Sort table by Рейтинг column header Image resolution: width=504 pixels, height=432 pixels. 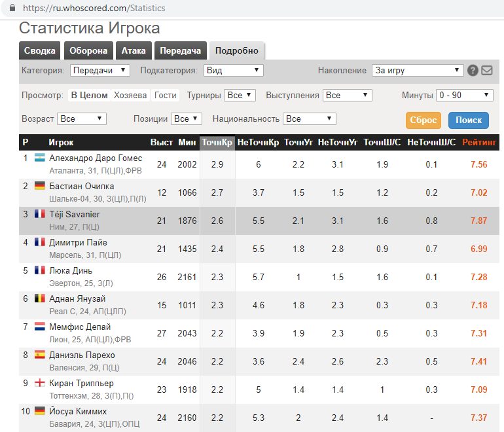tap(479, 142)
